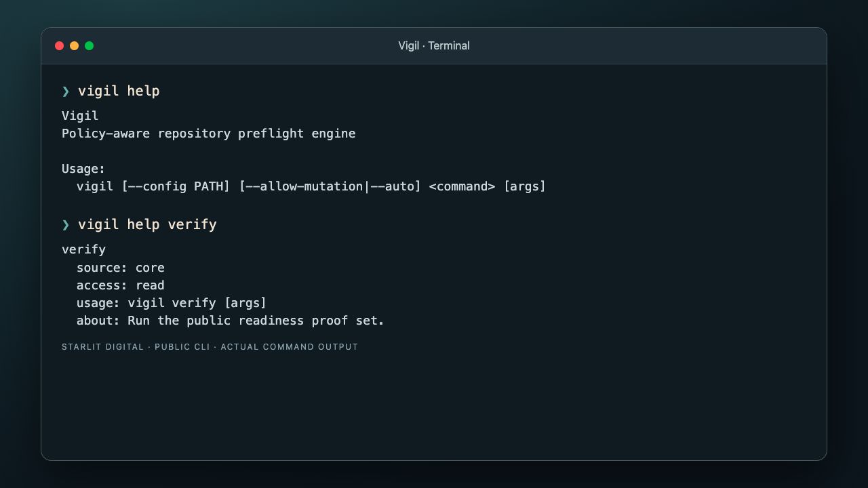This screenshot has height=488, width=868.
Task: Click the "vigil help verify" command
Action: tap(147, 224)
